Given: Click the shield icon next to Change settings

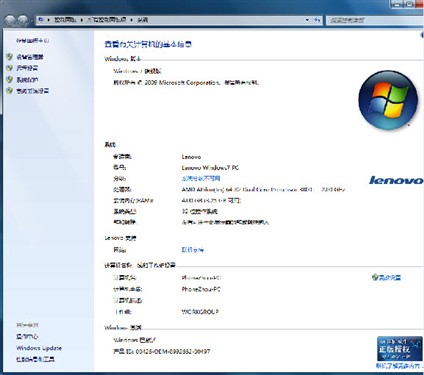Looking at the screenshot, I should click(x=375, y=277).
